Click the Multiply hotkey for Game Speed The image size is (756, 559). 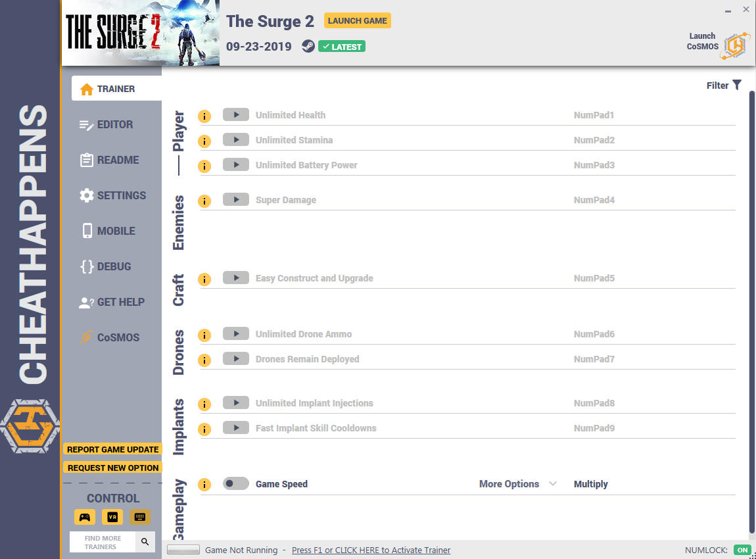pyautogui.click(x=590, y=484)
